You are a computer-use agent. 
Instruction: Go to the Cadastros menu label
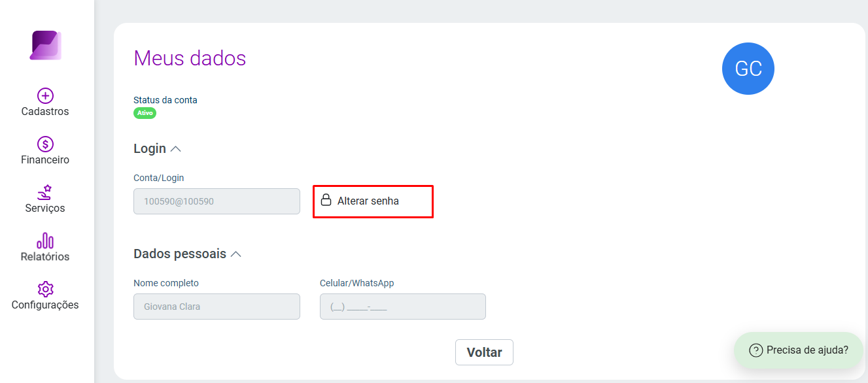click(x=45, y=112)
